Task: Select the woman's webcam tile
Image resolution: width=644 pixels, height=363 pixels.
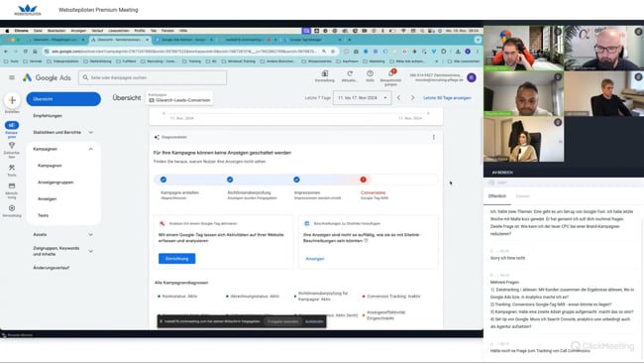Action: 524,140
